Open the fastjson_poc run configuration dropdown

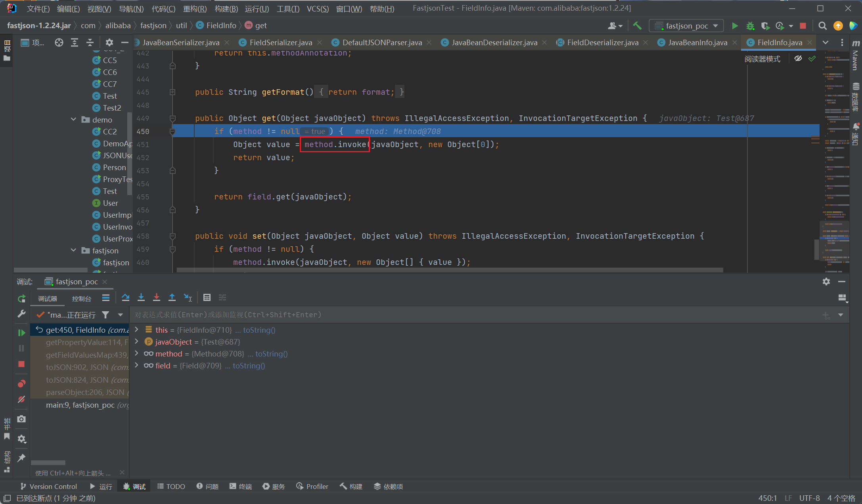pyautogui.click(x=687, y=26)
